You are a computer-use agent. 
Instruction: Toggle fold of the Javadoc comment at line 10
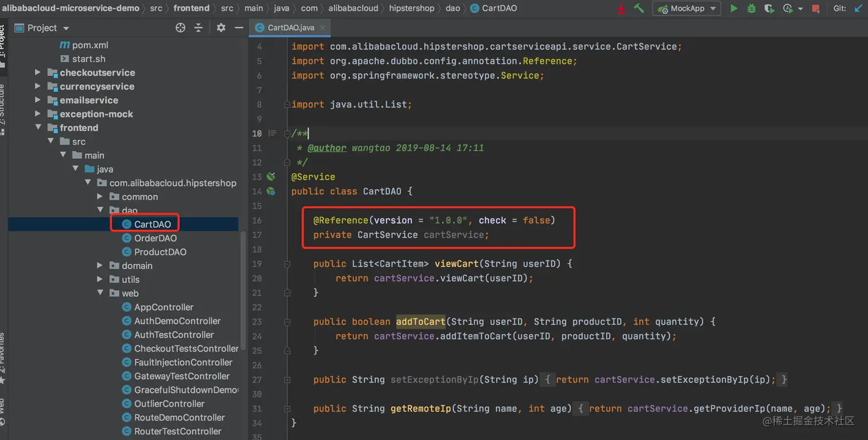click(x=286, y=134)
